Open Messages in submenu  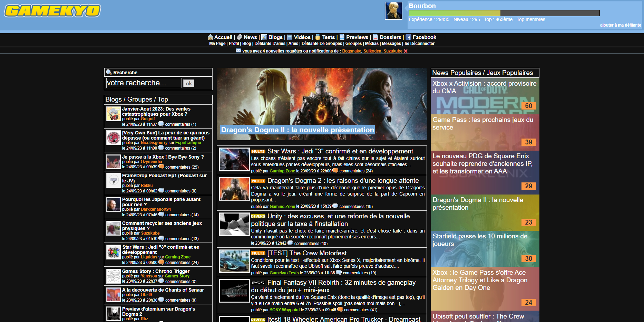point(391,44)
